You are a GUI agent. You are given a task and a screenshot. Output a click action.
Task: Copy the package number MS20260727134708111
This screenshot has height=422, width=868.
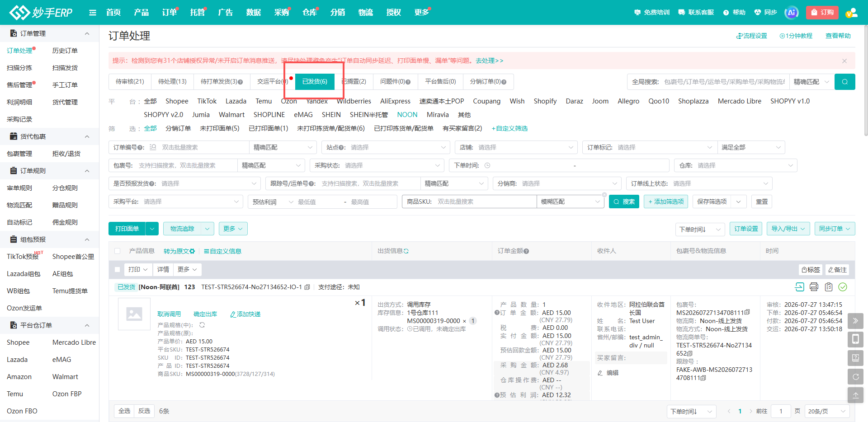click(747, 312)
